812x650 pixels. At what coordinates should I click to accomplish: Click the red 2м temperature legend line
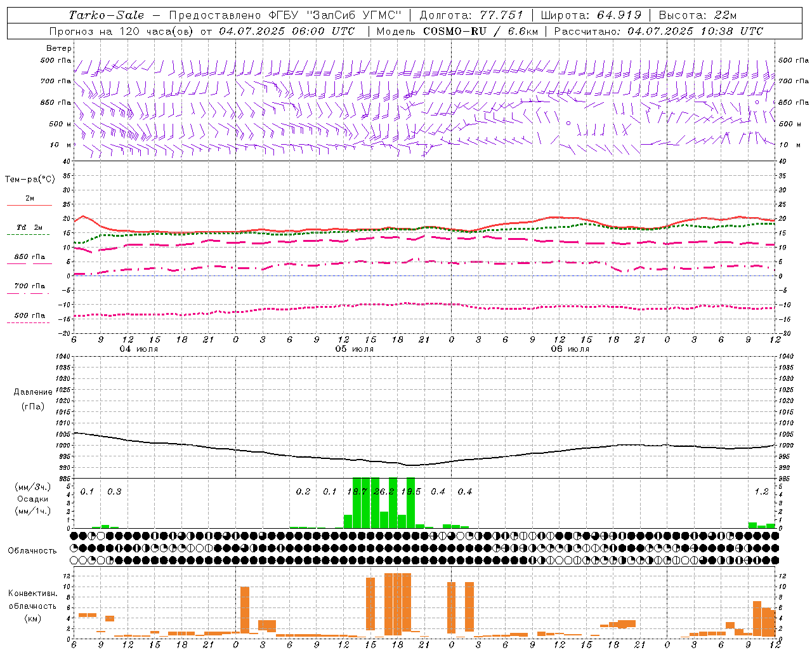29,205
